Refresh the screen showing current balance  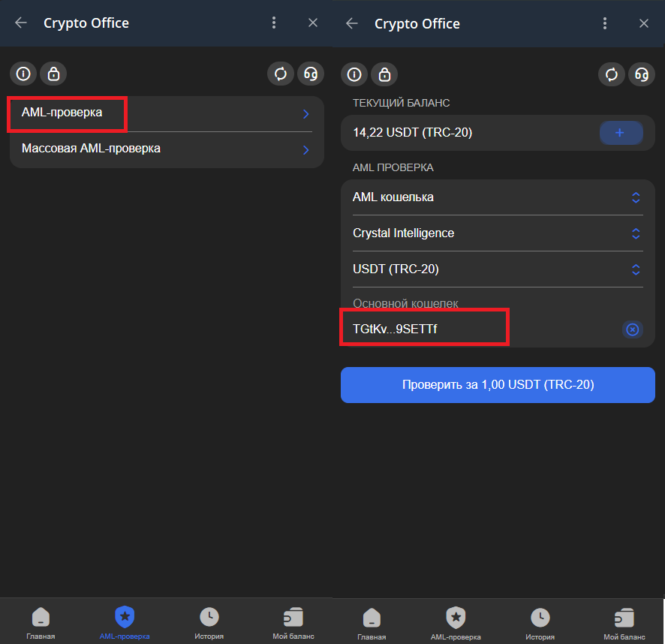pos(612,74)
